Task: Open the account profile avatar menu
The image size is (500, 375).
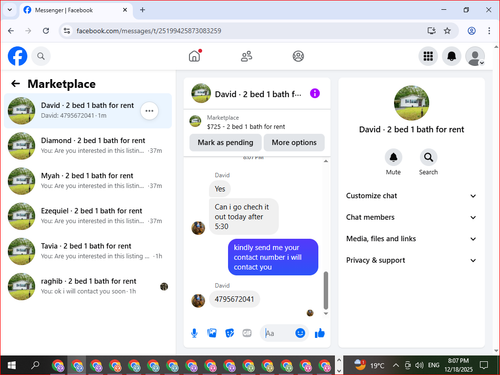Action: coord(475,56)
